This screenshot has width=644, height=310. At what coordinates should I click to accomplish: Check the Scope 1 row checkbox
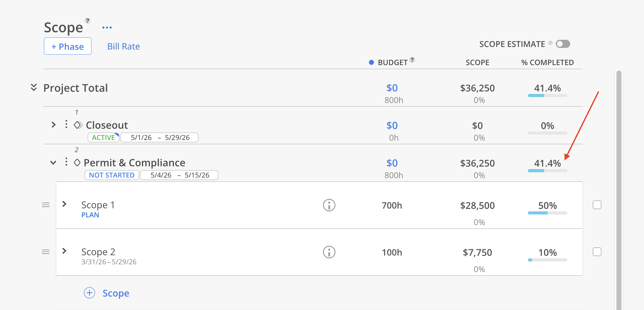tap(597, 205)
